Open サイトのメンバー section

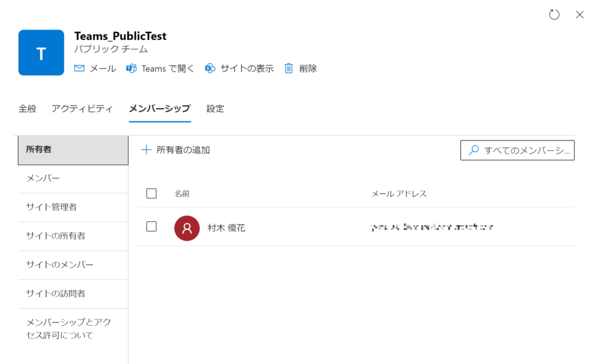pyautogui.click(x=73, y=265)
